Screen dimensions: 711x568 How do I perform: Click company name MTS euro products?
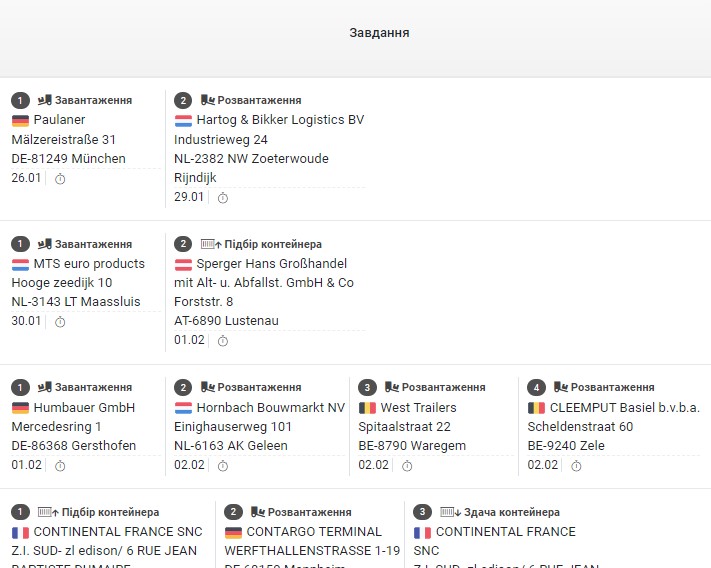click(x=89, y=263)
